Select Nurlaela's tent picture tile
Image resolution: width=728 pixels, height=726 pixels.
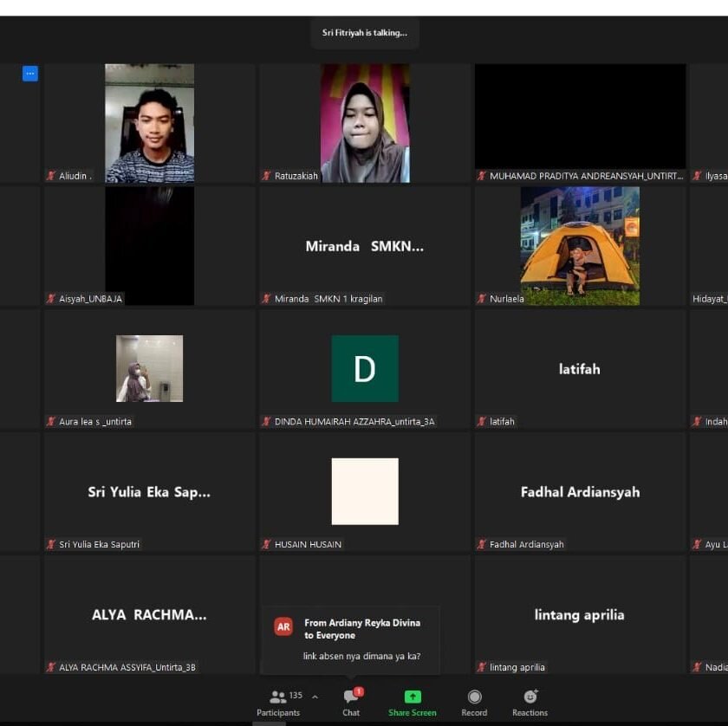(x=580, y=246)
